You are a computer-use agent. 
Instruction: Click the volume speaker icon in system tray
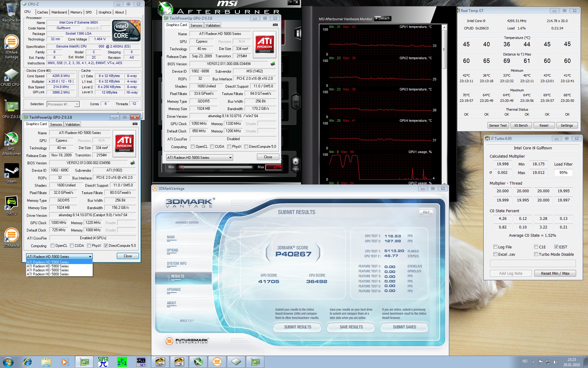556,362
